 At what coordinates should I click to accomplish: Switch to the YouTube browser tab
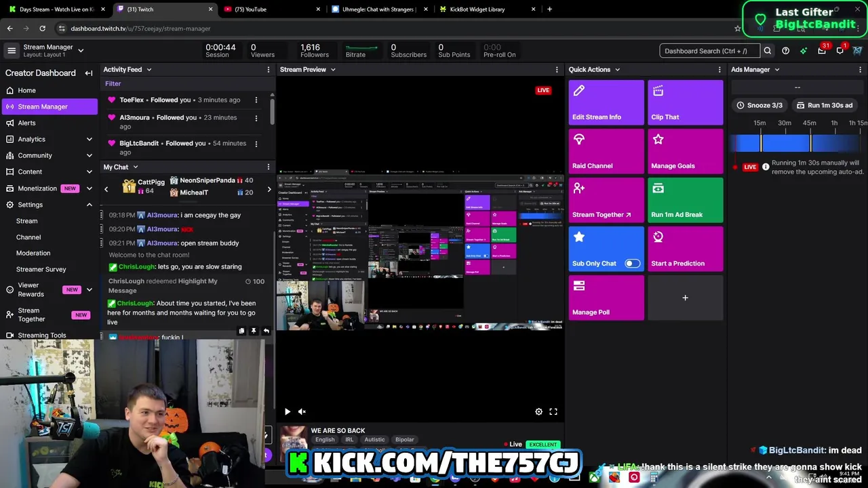click(271, 9)
